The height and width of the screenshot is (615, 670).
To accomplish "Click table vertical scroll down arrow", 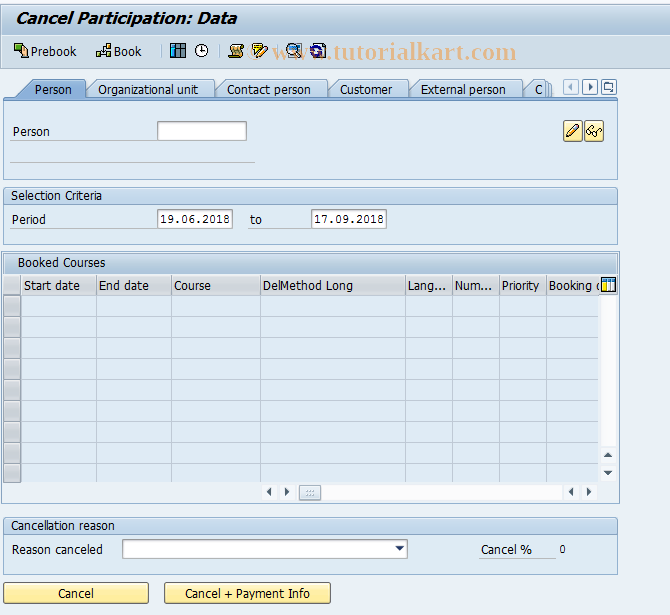I will pyautogui.click(x=608, y=473).
